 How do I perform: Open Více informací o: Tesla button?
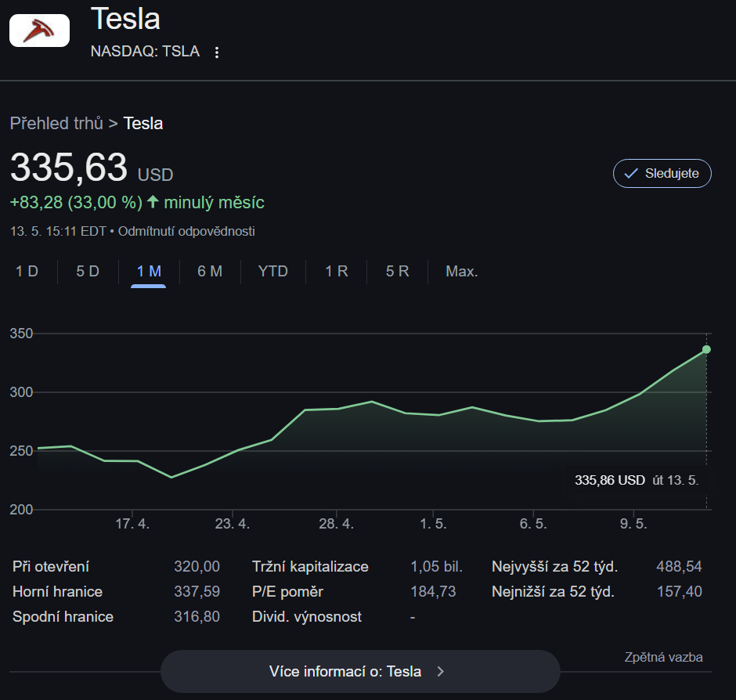360,671
